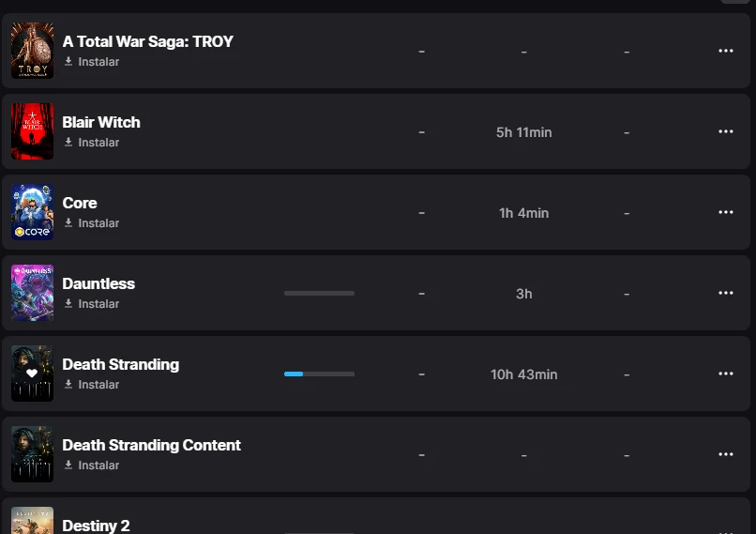The image size is (756, 534).
Task: Select the A Total War Saga: TROY cover image
Action: click(x=32, y=51)
